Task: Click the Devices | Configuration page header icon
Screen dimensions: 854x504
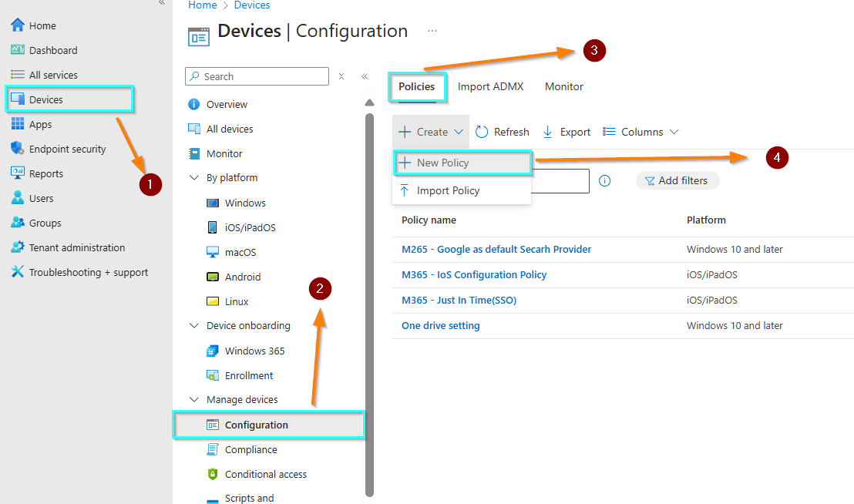Action: tap(199, 37)
